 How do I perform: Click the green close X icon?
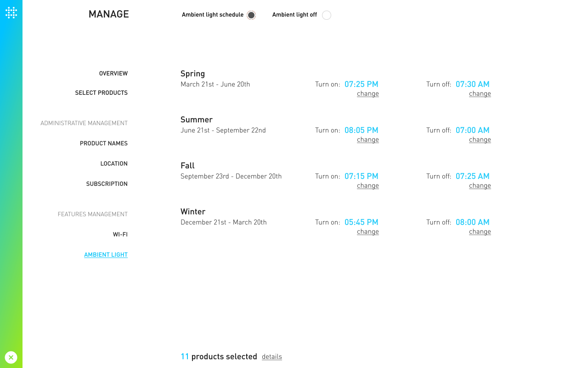pos(11,357)
